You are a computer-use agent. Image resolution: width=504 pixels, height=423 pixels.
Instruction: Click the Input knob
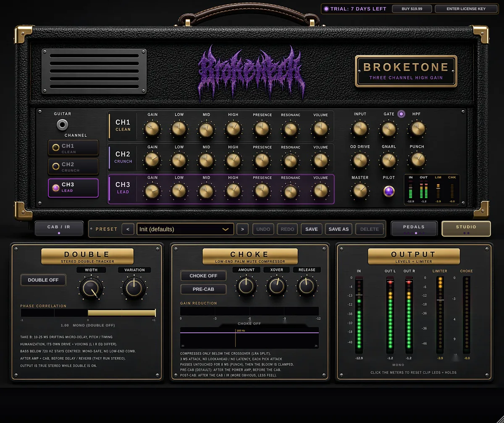pyautogui.click(x=360, y=128)
